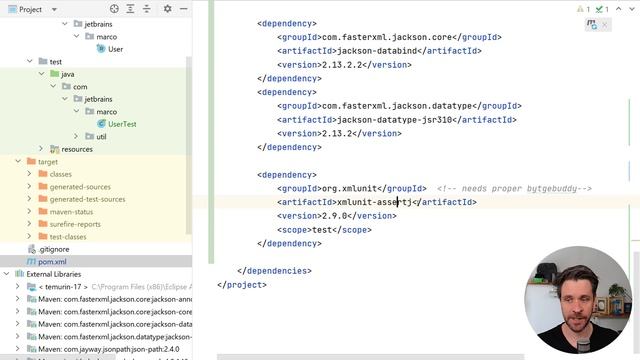Click the org.xmlunit groupId text
The width and height of the screenshot is (640, 360).
coord(349,189)
